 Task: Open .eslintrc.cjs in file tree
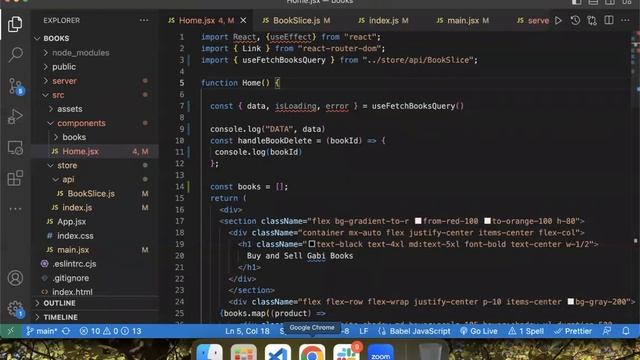(74, 264)
